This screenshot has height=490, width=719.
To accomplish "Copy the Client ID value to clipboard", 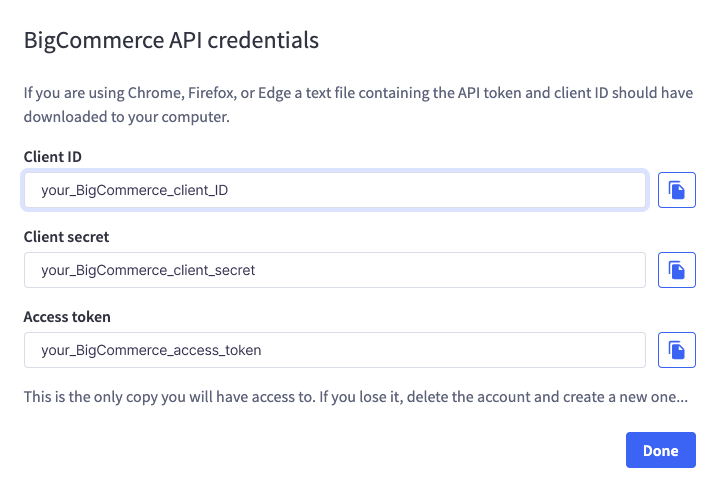I will click(x=676, y=190).
